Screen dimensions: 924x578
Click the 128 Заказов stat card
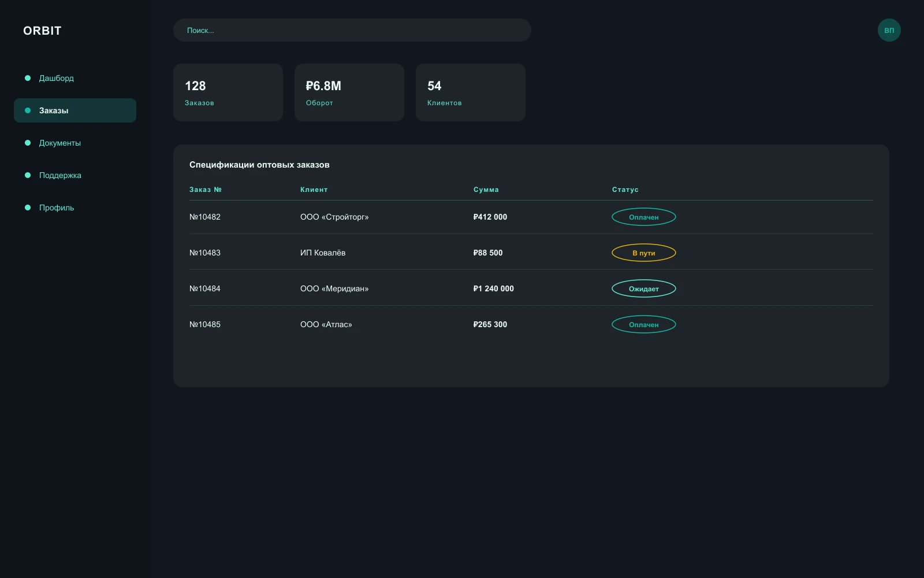tap(228, 92)
